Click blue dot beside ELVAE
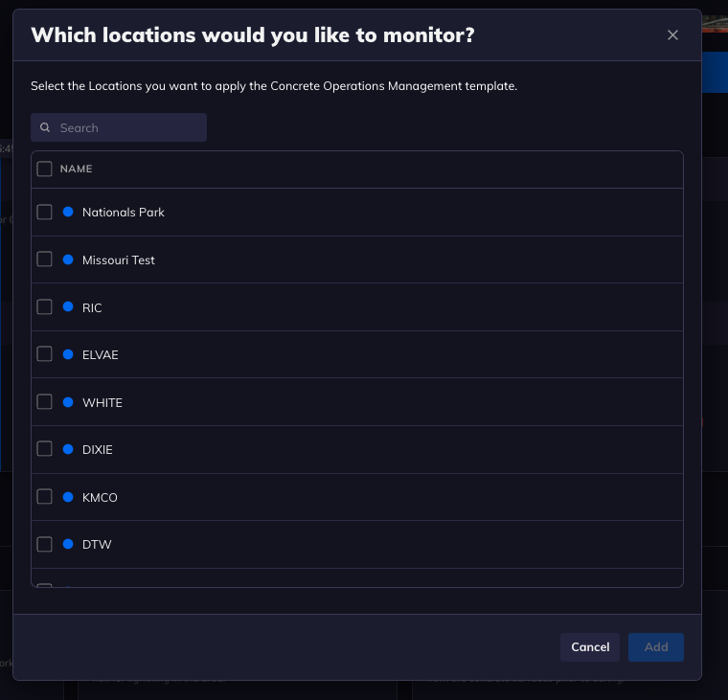 pyautogui.click(x=68, y=354)
